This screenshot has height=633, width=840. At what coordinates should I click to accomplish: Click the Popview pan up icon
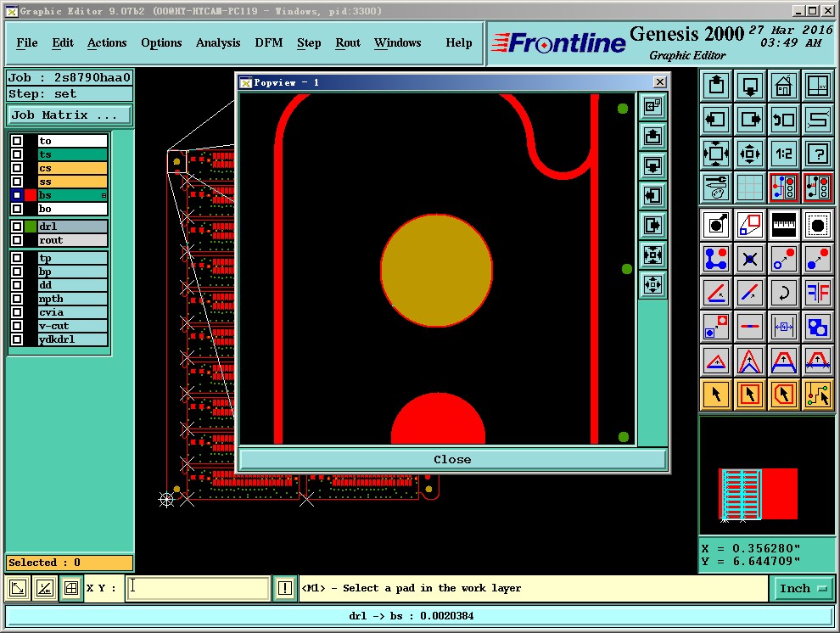[653, 136]
